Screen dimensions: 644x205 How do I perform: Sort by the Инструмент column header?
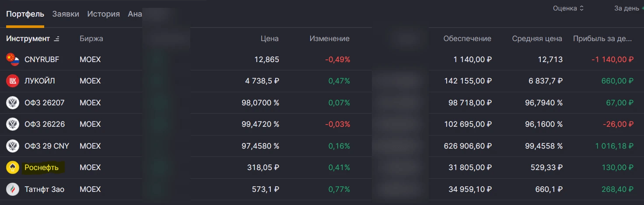(x=28, y=38)
